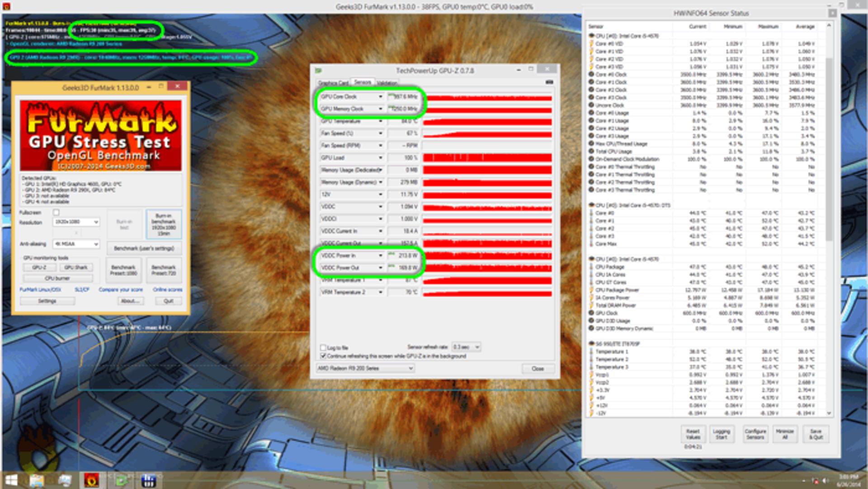868x489 pixels.
Task: Open the Compare your score link
Action: pyautogui.click(x=121, y=290)
